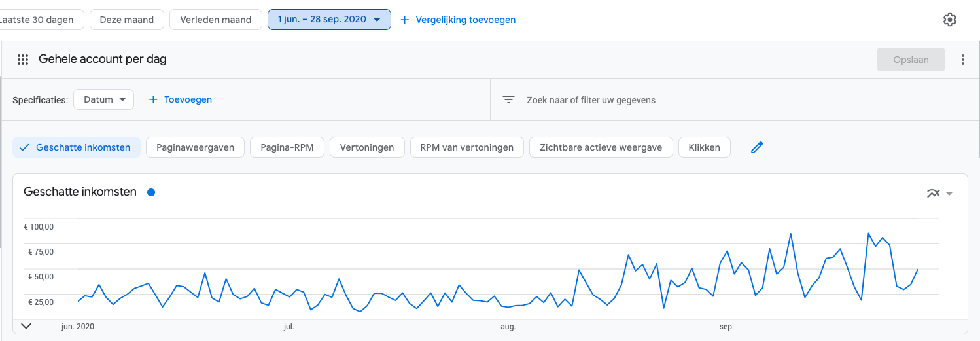Click the plus icon next to Toevoegen

click(153, 99)
